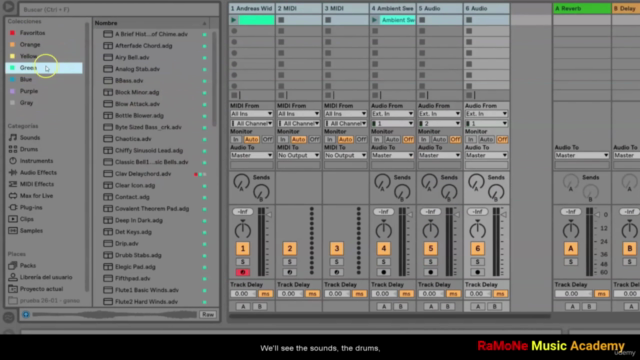This screenshot has width=640, height=360.
Task: Toggle track 4 activator button
Action: (x=383, y=248)
